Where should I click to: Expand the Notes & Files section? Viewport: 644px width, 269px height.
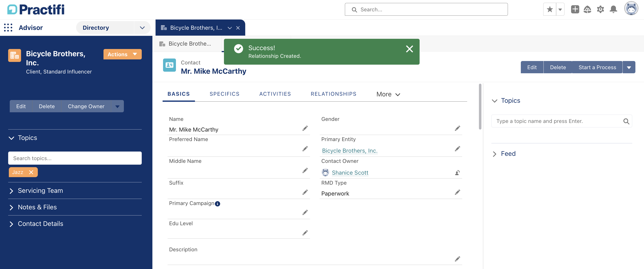coord(11,207)
